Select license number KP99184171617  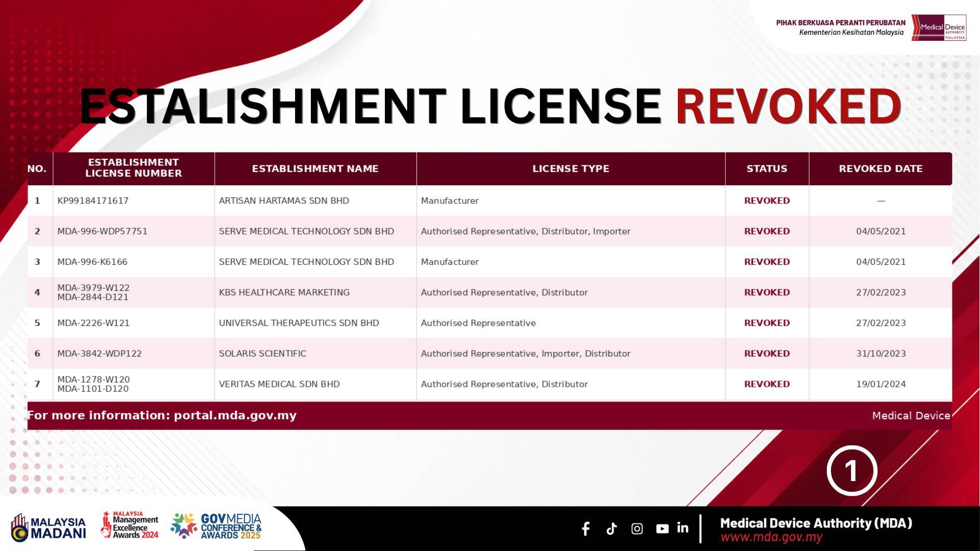pyautogui.click(x=93, y=201)
